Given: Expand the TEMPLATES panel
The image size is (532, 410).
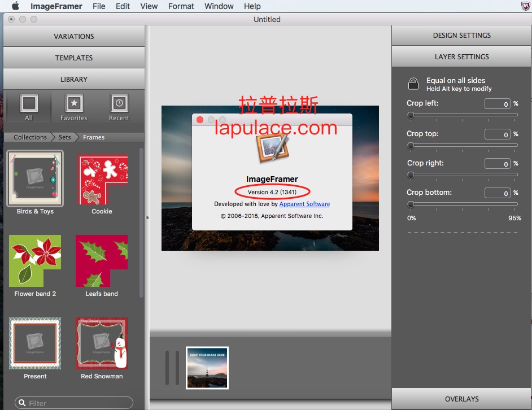Looking at the screenshot, I should tap(74, 58).
